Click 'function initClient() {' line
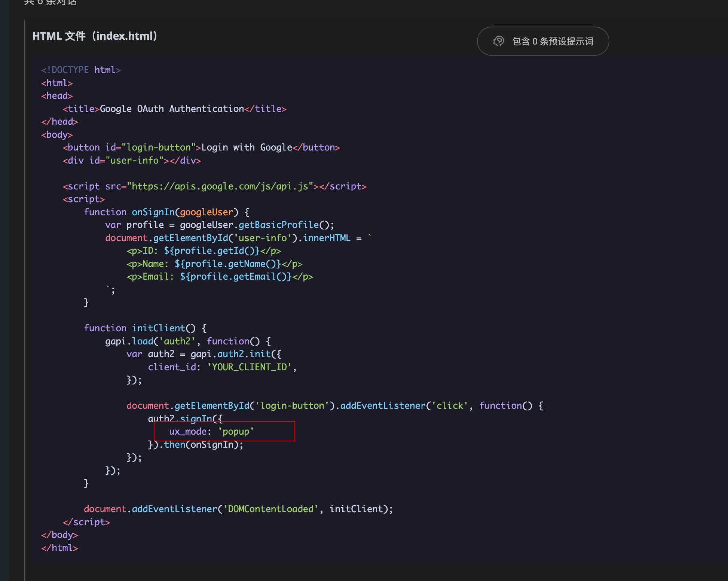Viewport: 728px width, 581px height. pos(145,328)
